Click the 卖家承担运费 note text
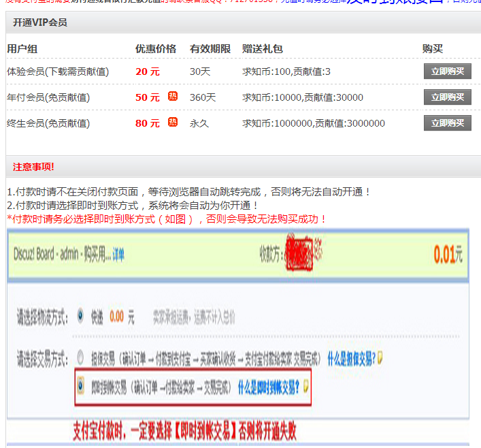 pos(194,317)
